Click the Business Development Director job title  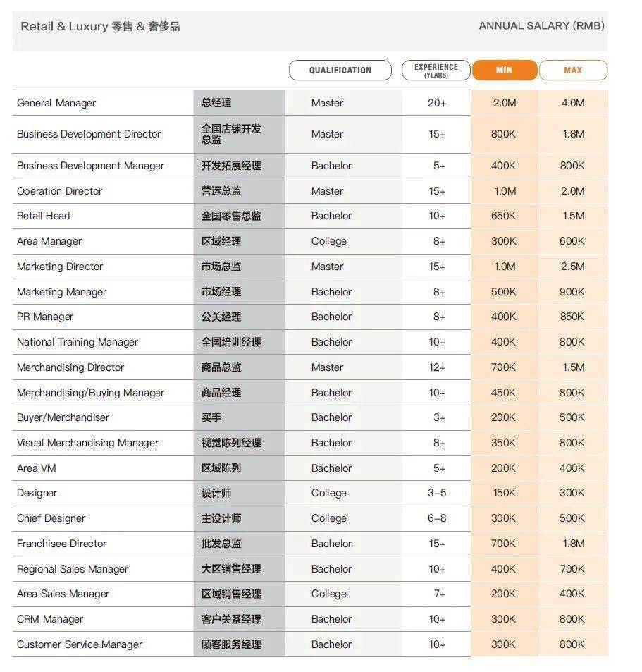(89, 134)
